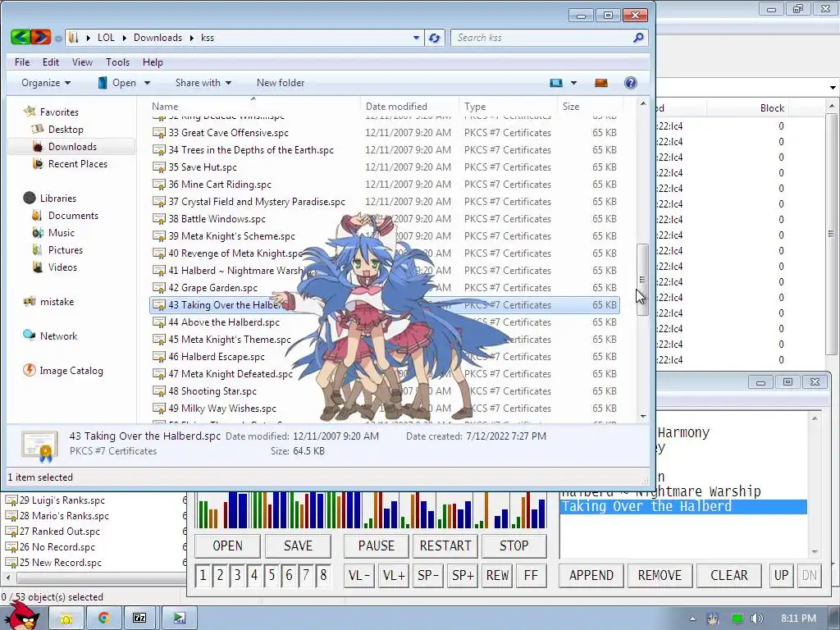Viewport: 840px width, 630px height.
Task: Open Pictures library
Action: 66,249
